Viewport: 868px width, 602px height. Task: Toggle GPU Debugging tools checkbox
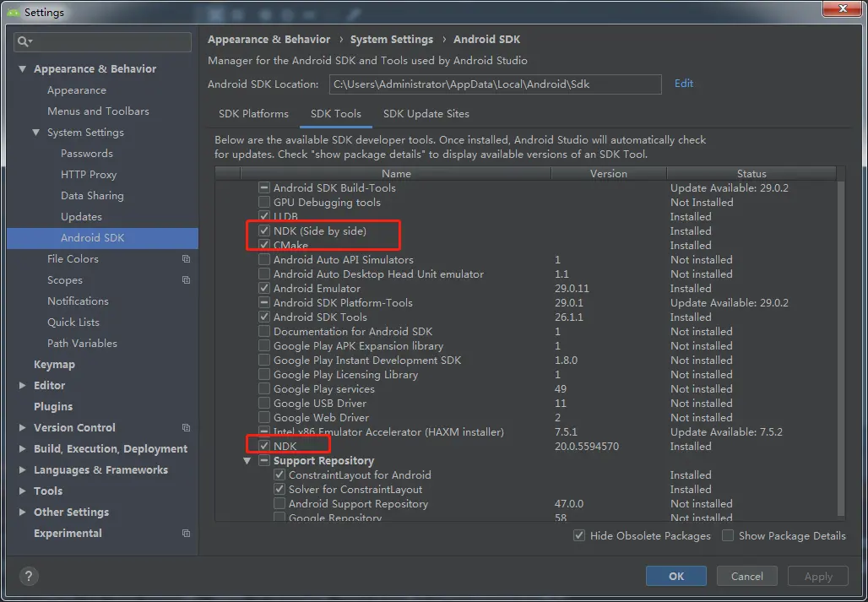coord(264,202)
